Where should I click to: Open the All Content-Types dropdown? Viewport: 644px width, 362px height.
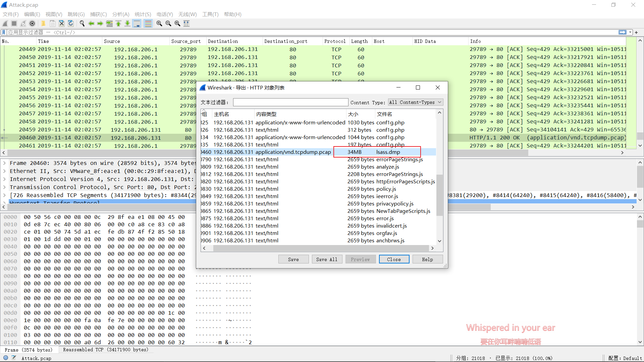click(415, 102)
